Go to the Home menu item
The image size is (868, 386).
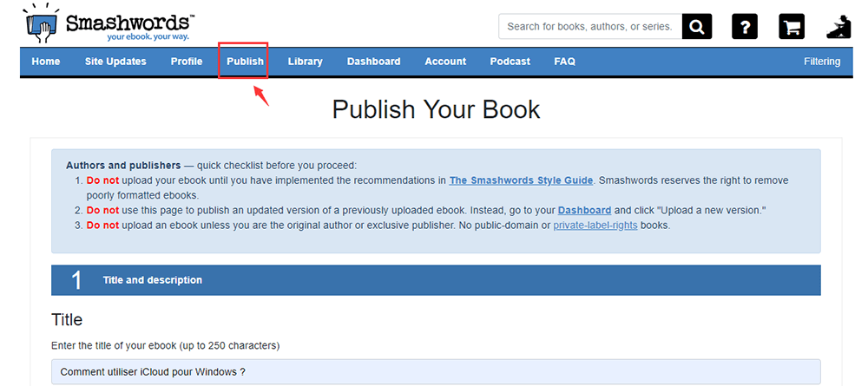(x=46, y=62)
